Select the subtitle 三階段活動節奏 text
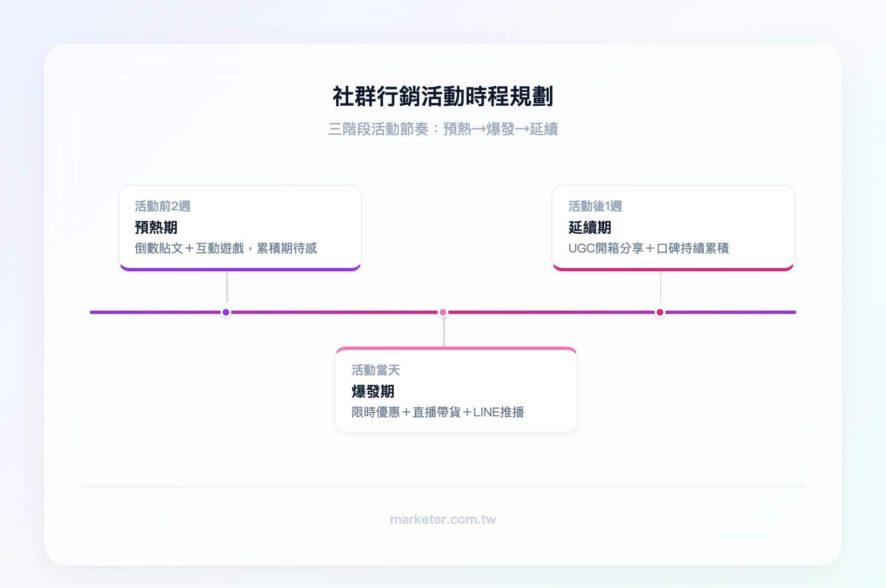The height and width of the screenshot is (588, 886). [x=443, y=128]
